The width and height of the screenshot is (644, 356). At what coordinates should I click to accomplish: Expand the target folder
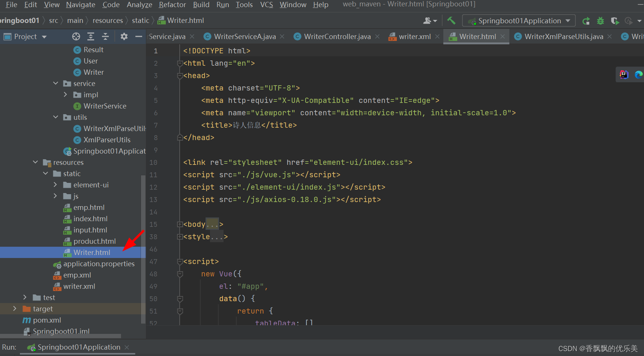click(15, 308)
